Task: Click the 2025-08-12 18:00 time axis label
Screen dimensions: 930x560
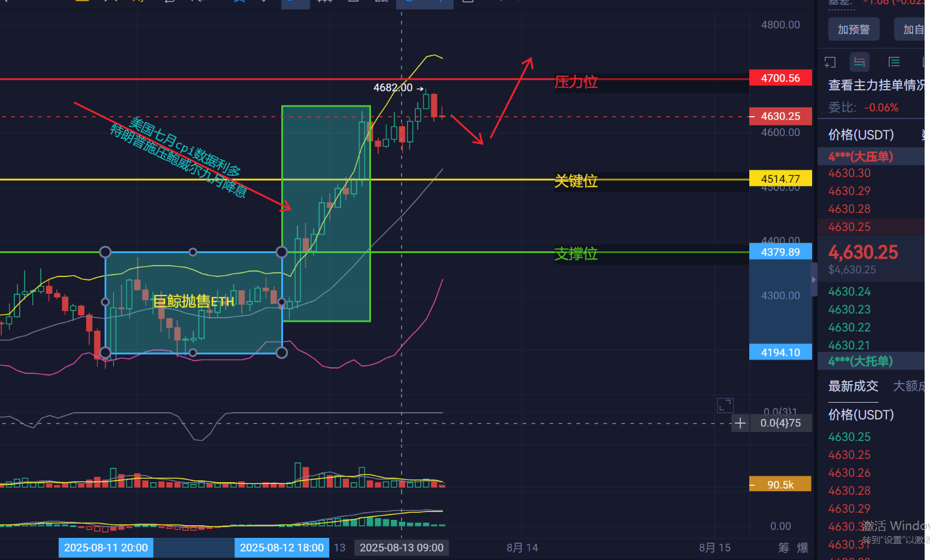Action: point(282,547)
